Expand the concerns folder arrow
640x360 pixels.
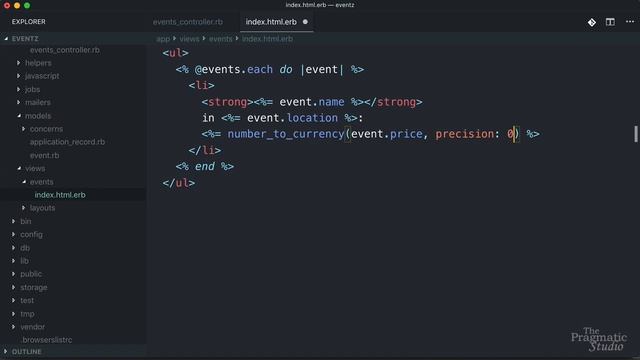(x=23, y=129)
